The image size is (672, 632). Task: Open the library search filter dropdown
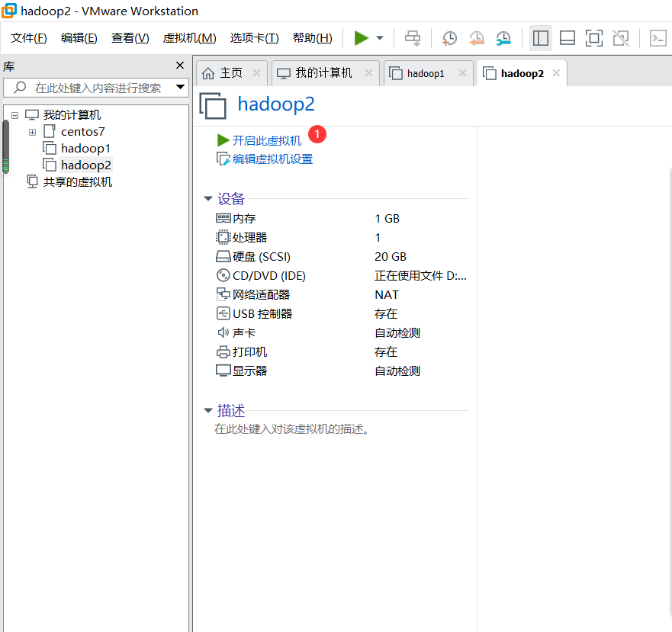point(181,88)
